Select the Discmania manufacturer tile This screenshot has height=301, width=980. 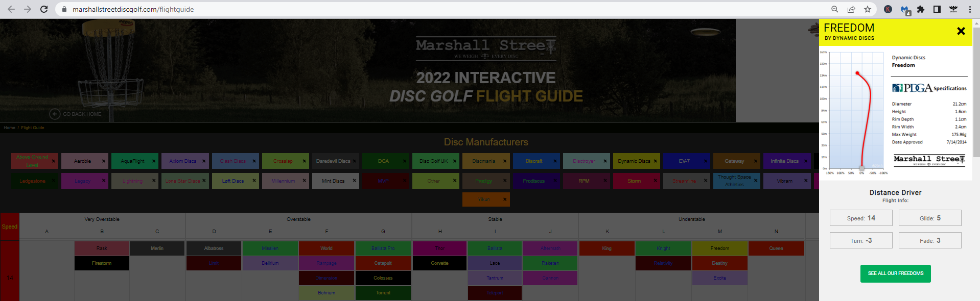486,161
